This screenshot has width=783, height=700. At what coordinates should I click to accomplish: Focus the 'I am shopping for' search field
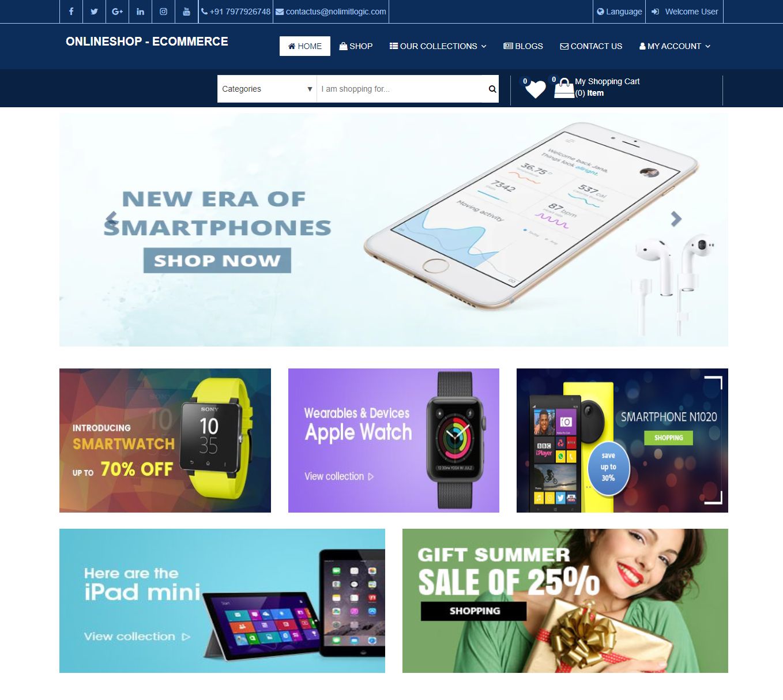pos(401,89)
